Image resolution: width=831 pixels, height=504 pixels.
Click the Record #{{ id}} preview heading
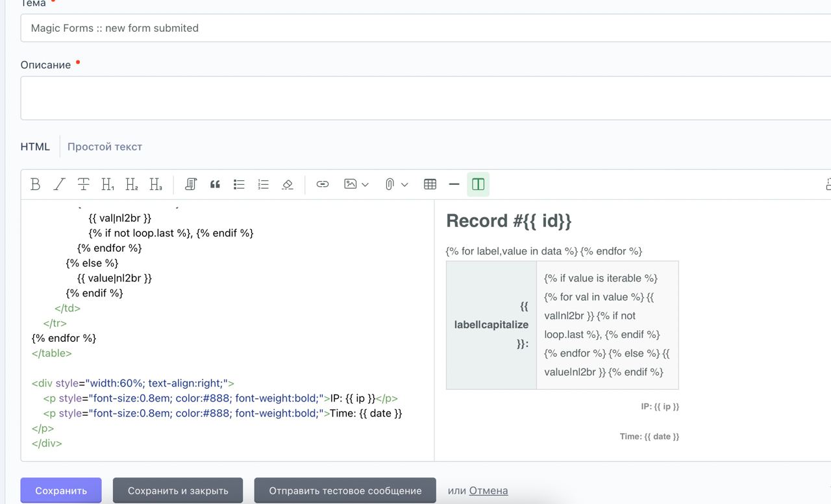[x=509, y=221]
